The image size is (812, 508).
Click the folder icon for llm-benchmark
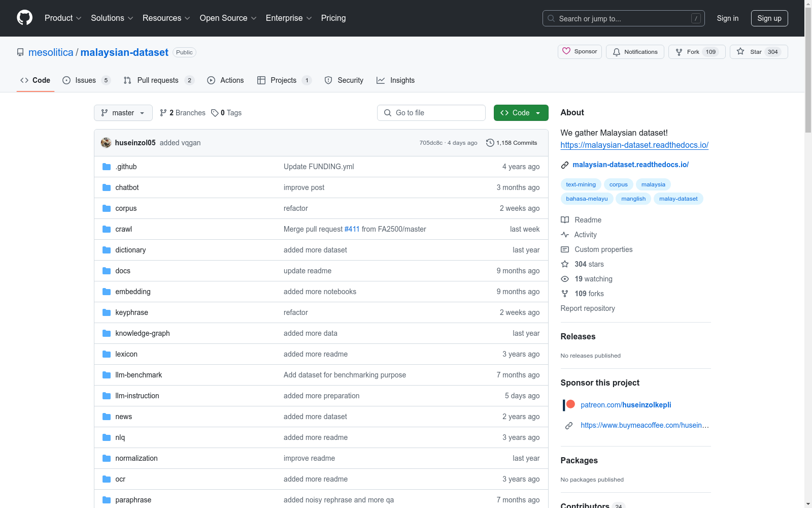(107, 375)
